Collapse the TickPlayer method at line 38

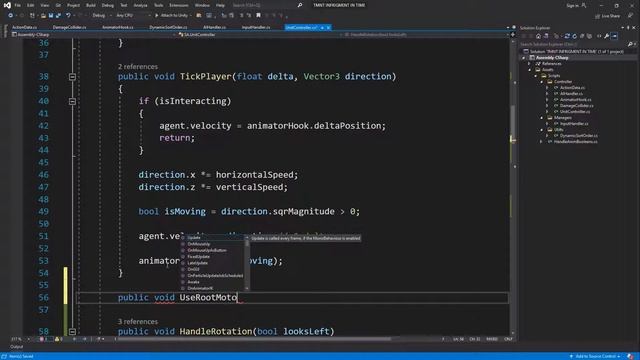[72, 77]
